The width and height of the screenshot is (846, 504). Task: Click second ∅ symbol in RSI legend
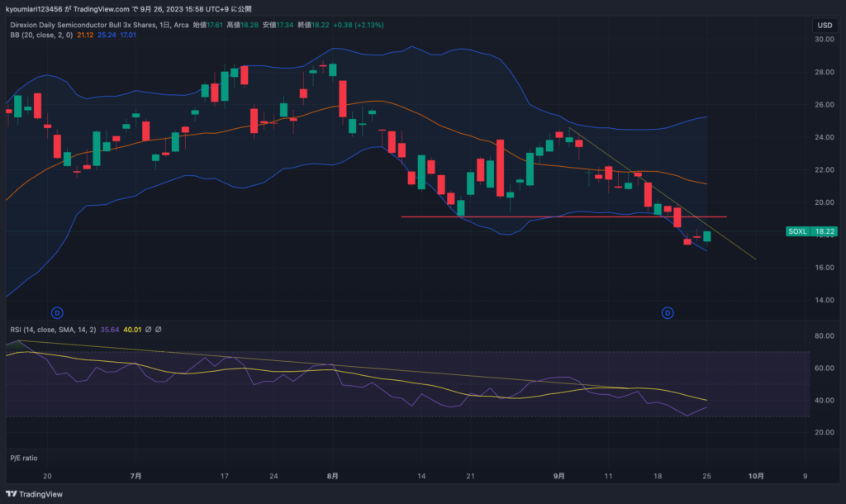[159, 330]
